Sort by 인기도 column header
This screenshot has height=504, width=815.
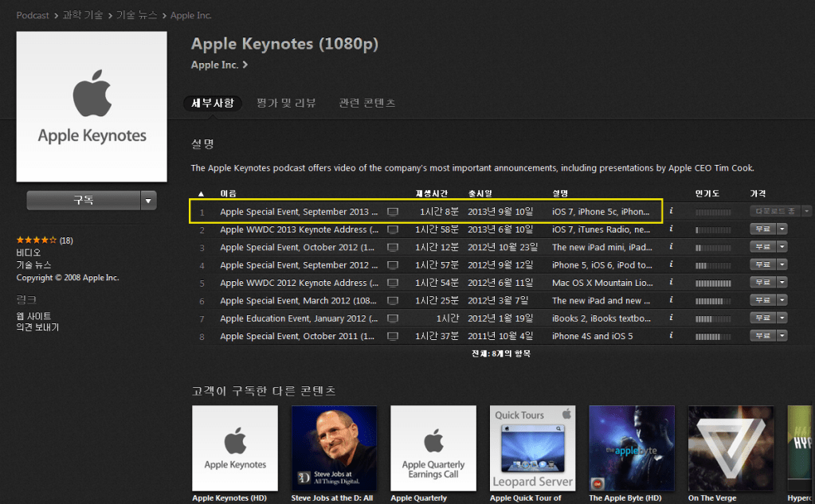[x=707, y=193]
